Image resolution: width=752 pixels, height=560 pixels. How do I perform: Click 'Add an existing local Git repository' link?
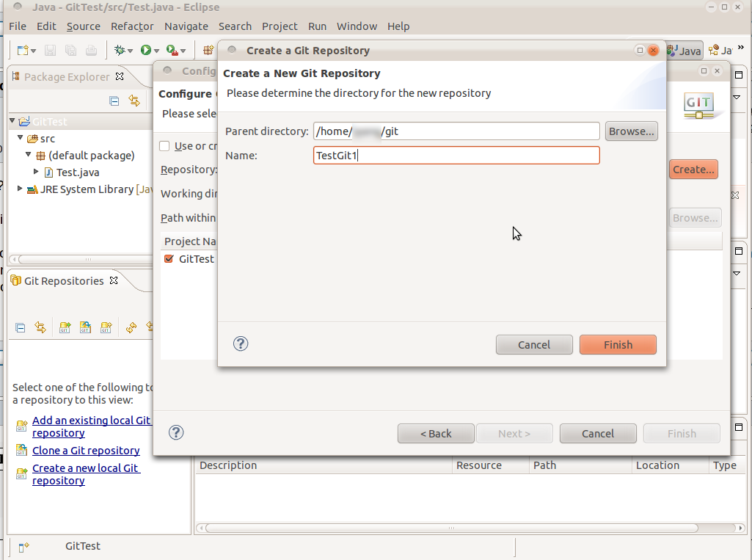click(x=92, y=426)
